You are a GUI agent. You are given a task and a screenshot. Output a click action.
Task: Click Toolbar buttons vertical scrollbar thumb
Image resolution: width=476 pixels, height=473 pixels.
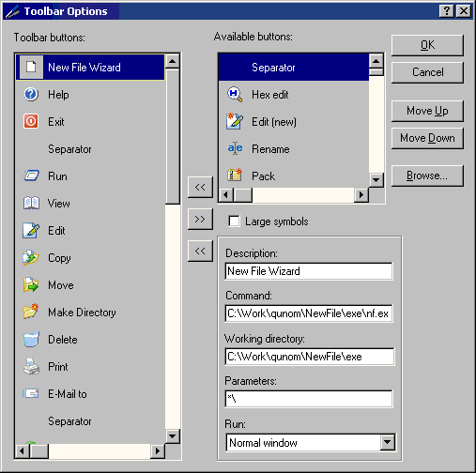tap(173, 136)
